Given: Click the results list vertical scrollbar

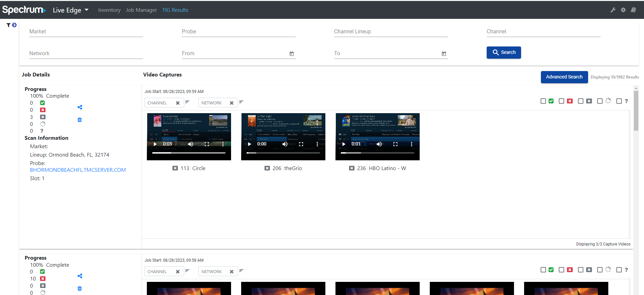Looking at the screenshot, I should point(636,111).
